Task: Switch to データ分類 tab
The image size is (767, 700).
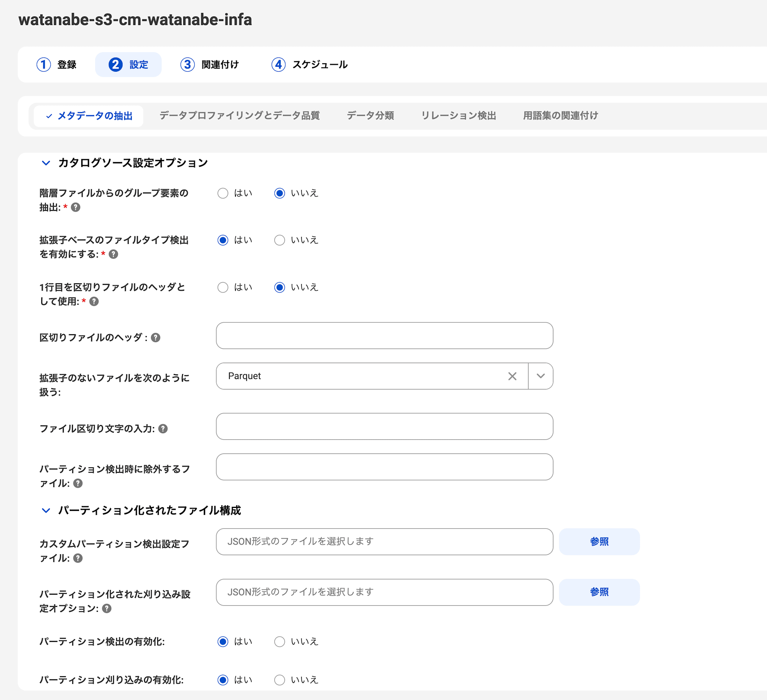Action: click(x=370, y=116)
